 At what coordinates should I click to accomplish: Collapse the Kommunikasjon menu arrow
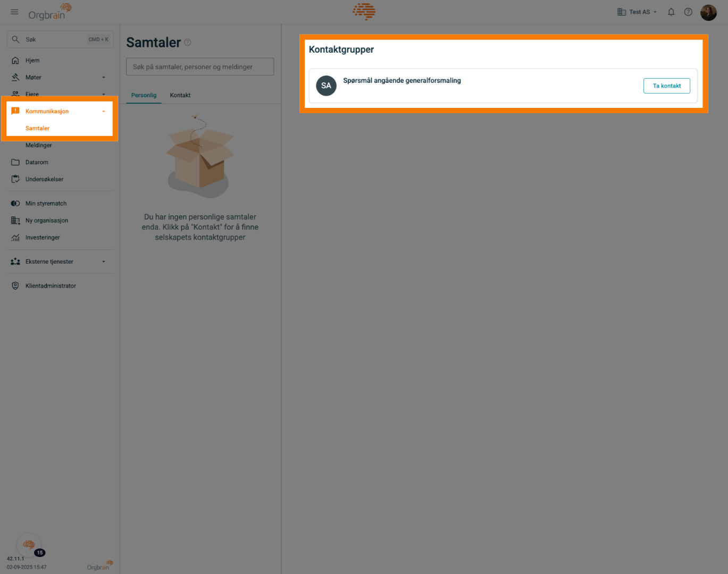(104, 111)
